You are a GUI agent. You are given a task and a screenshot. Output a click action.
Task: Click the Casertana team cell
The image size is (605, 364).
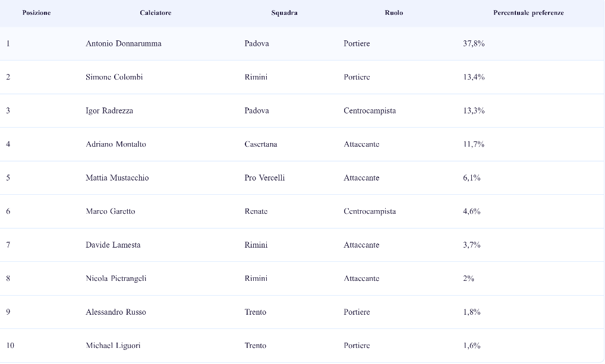pos(261,144)
